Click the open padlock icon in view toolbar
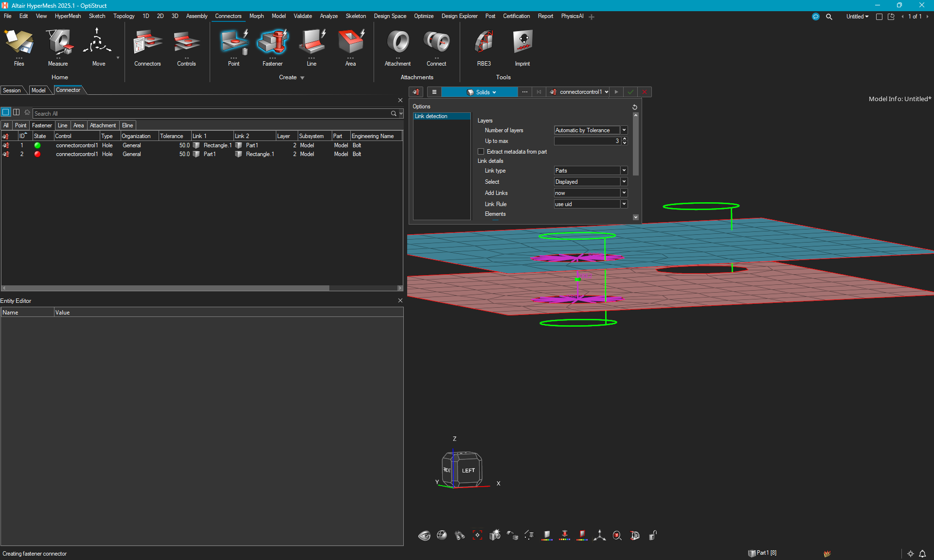The width and height of the screenshot is (934, 560). (x=652, y=536)
